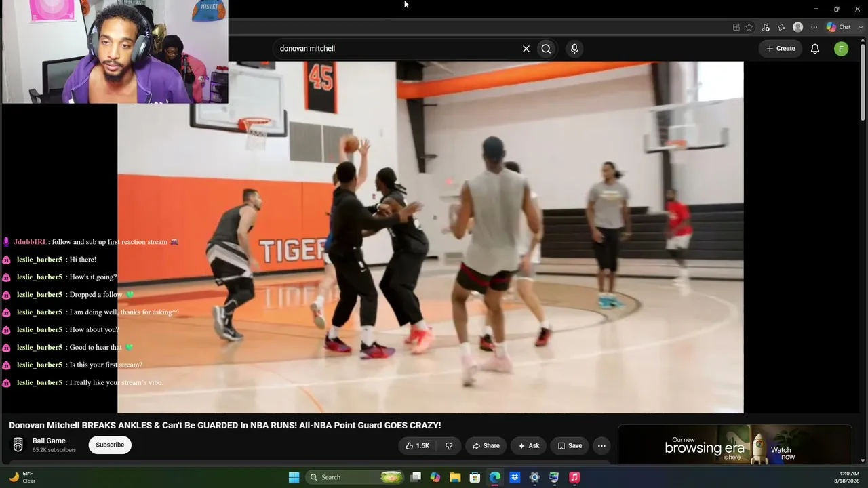The image size is (868, 488).
Task: Open more actions menu under the video
Action: 601,445
